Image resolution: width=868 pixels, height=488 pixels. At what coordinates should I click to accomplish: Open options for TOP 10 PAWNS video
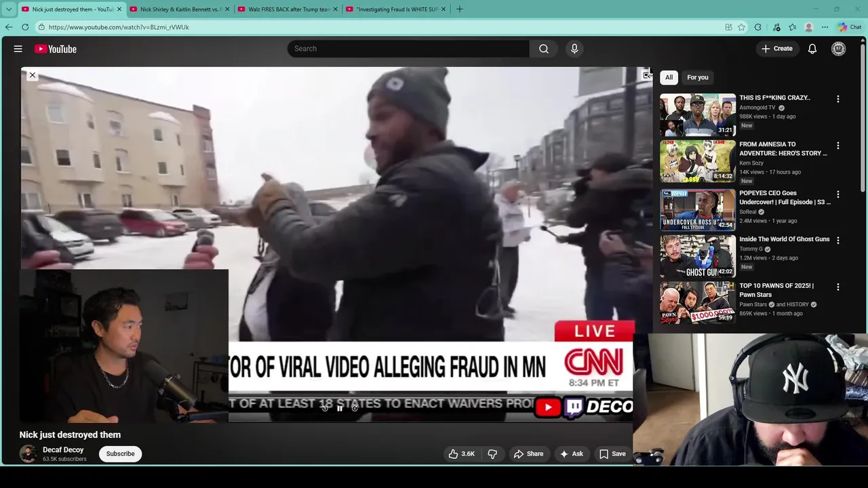pos(837,287)
